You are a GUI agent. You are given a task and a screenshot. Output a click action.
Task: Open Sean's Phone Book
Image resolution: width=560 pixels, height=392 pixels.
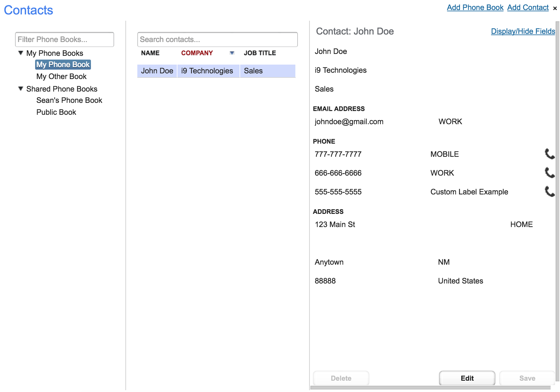tap(69, 100)
